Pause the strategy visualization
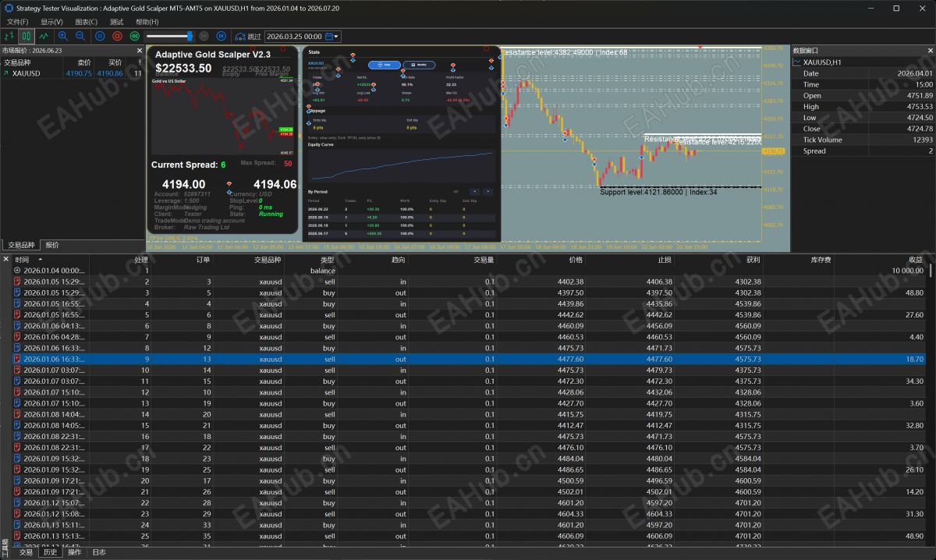 click(100, 36)
